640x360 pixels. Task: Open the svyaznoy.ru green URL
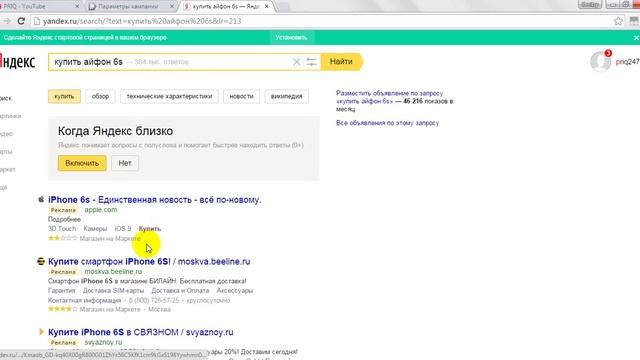coord(103,342)
